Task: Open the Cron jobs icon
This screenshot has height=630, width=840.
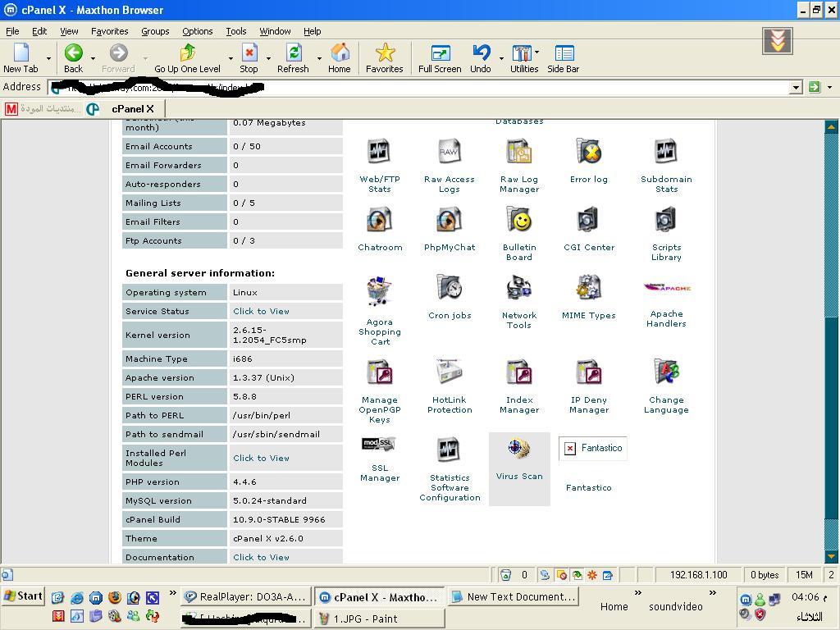Action: coord(450,288)
